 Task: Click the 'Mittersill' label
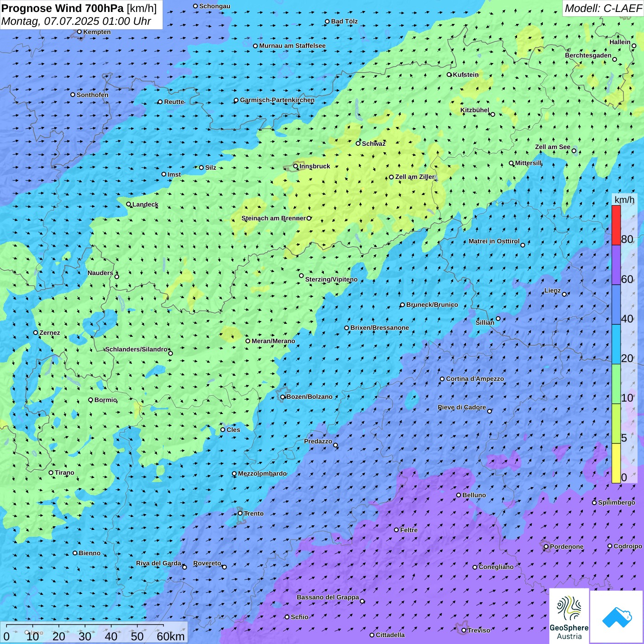529,163
